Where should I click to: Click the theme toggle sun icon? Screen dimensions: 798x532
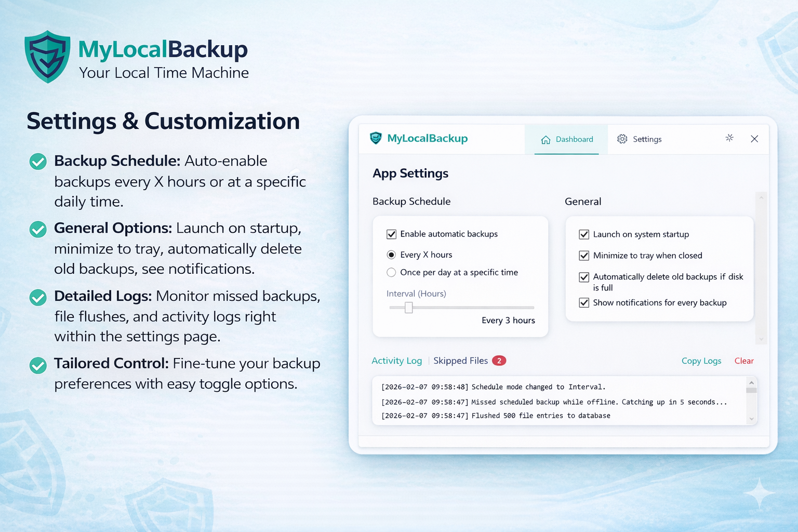tap(729, 139)
